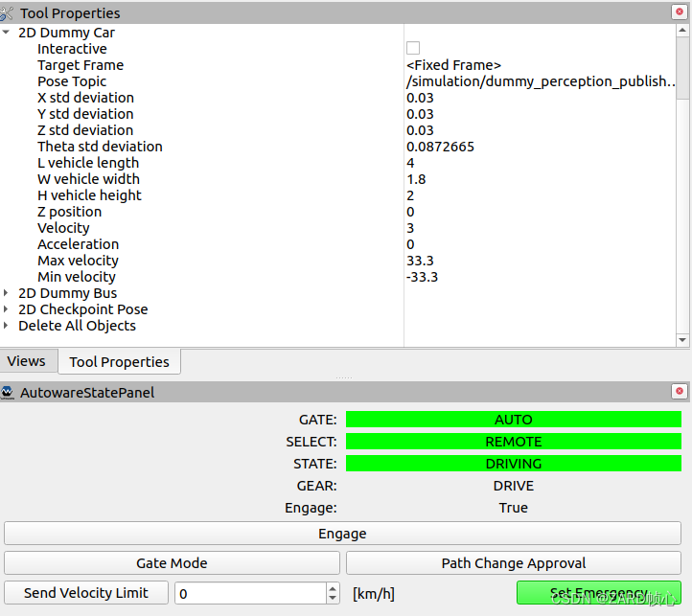The height and width of the screenshot is (616, 692).
Task: Click Theta std deviation value 0.0872665
Action: point(441,147)
